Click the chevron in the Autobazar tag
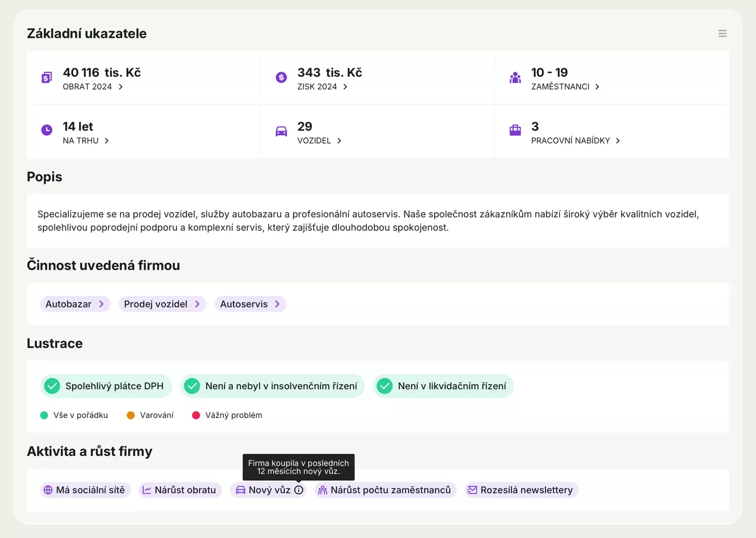This screenshot has height=538, width=756. 101,304
